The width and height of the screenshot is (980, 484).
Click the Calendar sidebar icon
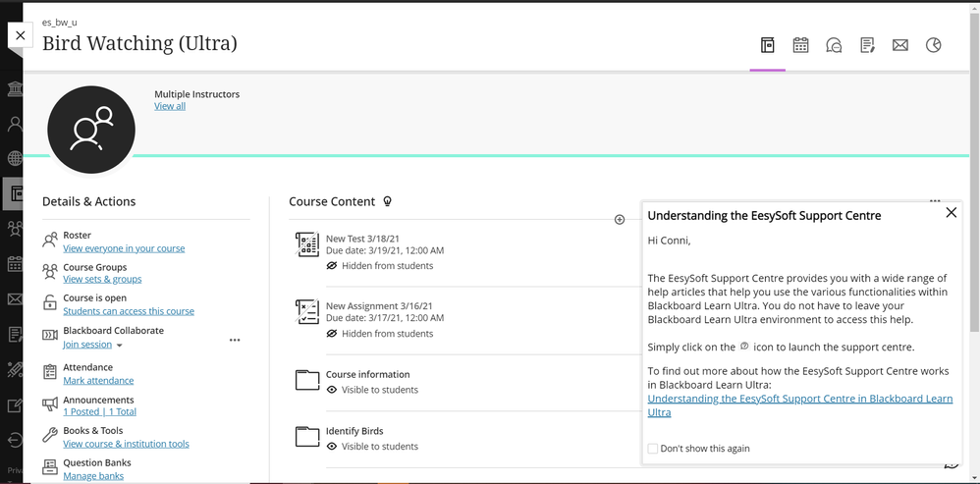[15, 263]
